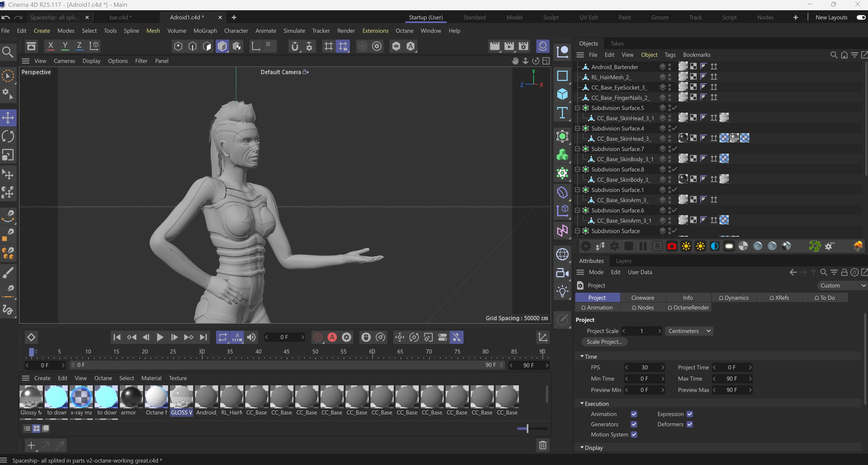Select the Scale tool
The height and width of the screenshot is (465, 868).
click(x=8, y=155)
